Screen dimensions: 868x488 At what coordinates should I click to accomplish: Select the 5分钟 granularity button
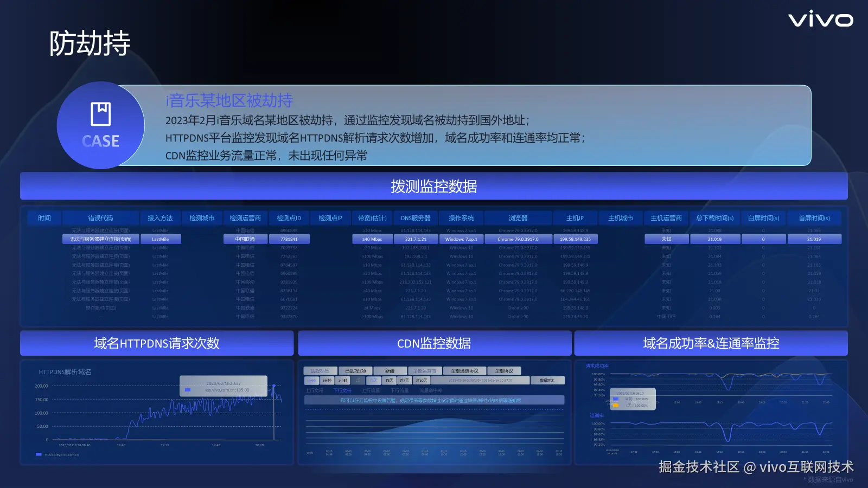click(327, 381)
